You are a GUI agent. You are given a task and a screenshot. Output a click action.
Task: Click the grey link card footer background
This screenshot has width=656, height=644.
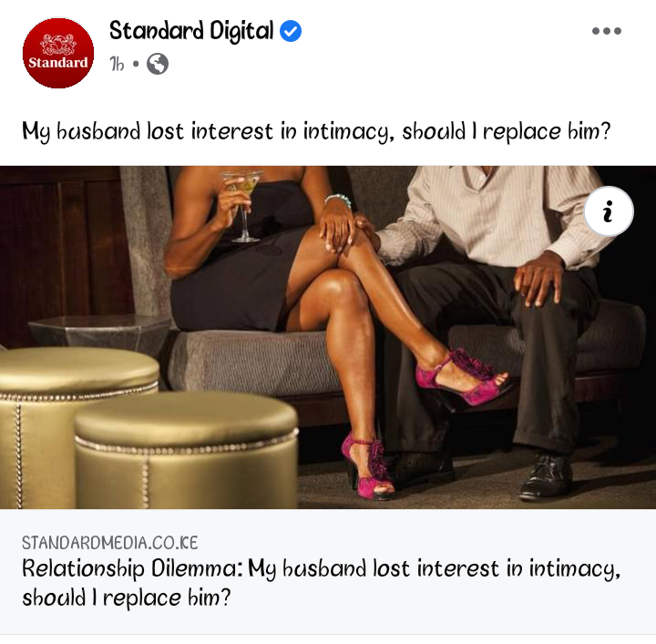pos(328,571)
